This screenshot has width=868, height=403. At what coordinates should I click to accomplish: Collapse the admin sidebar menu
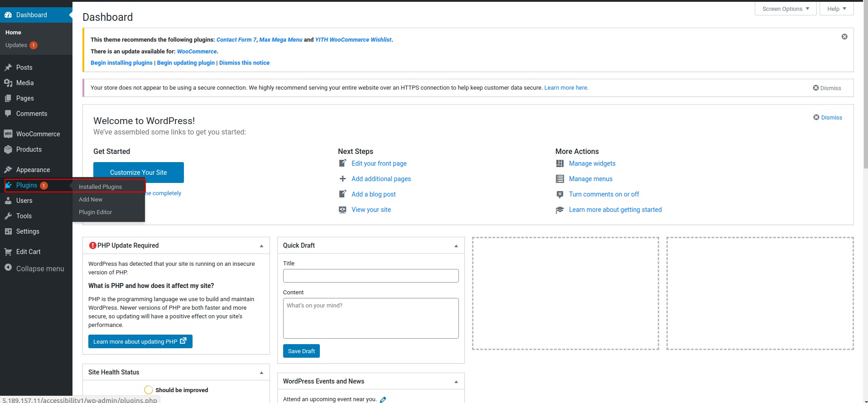[34, 269]
